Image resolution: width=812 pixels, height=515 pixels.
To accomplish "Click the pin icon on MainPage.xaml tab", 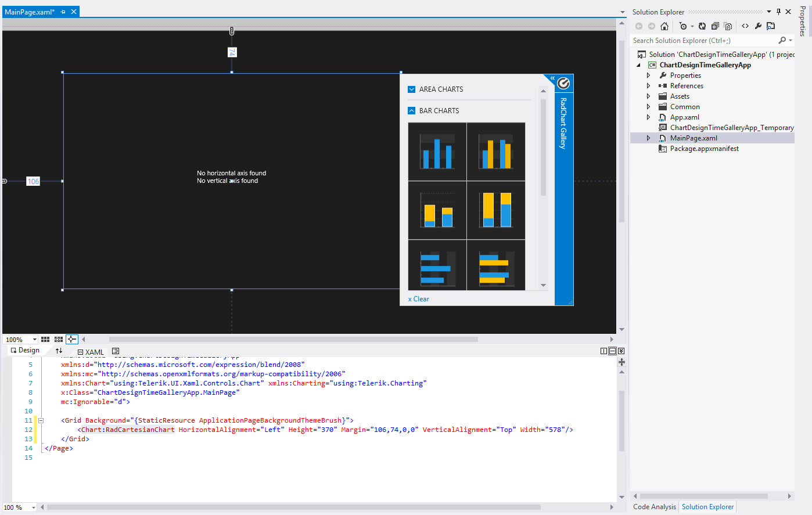I will 63,12.
